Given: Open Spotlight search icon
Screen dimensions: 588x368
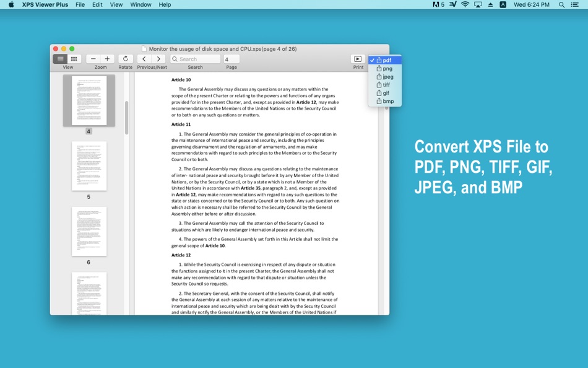Looking at the screenshot, I should coord(561,4).
